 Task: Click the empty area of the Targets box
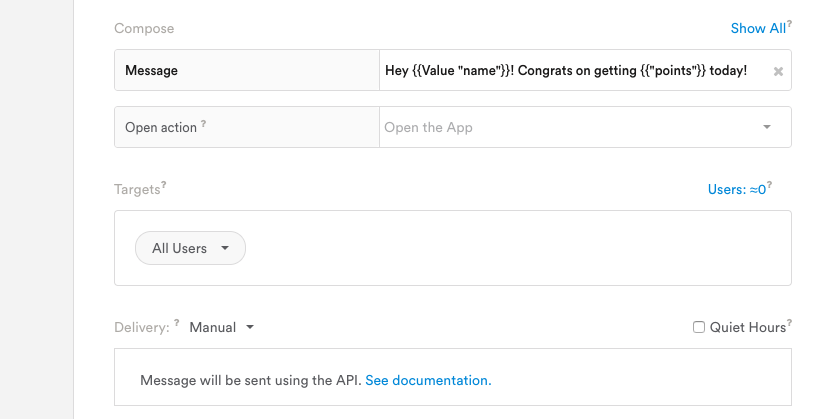500,248
